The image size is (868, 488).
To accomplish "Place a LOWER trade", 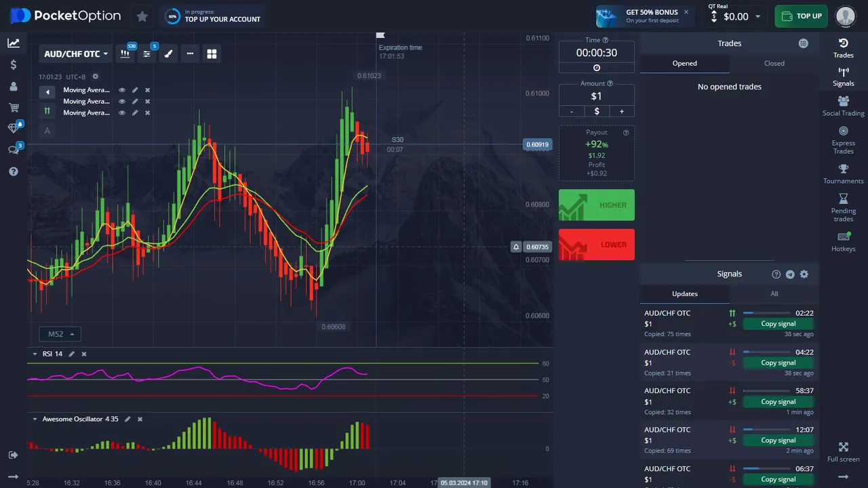I will [x=597, y=245].
